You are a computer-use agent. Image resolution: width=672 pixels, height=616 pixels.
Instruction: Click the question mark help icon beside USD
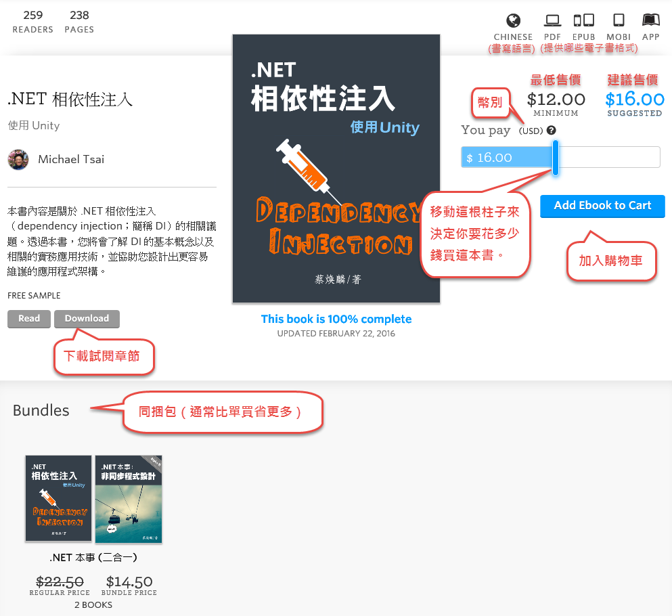tap(551, 131)
